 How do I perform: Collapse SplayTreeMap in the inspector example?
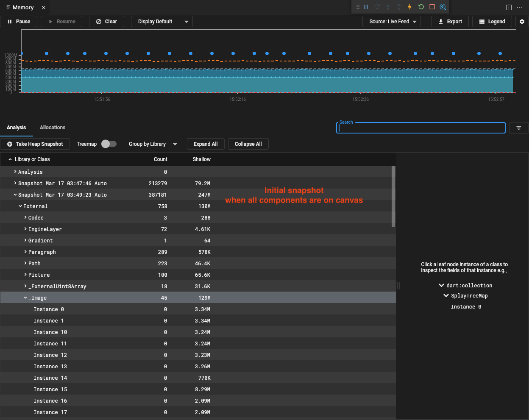pyautogui.click(x=446, y=296)
